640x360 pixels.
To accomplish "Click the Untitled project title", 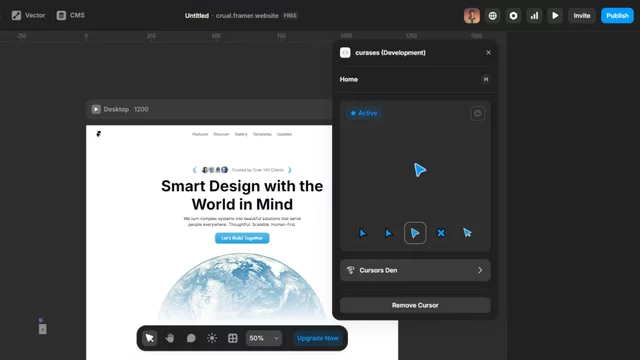I will [197, 16].
